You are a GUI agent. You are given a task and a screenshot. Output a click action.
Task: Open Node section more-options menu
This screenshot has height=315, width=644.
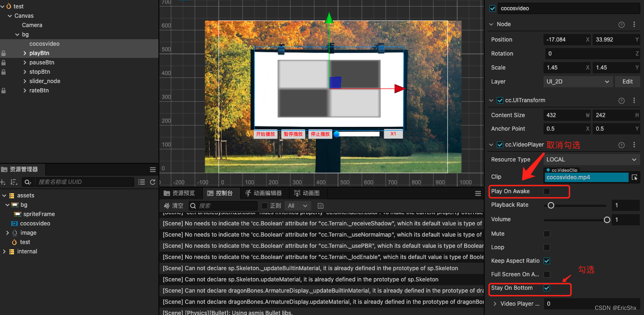coord(634,24)
